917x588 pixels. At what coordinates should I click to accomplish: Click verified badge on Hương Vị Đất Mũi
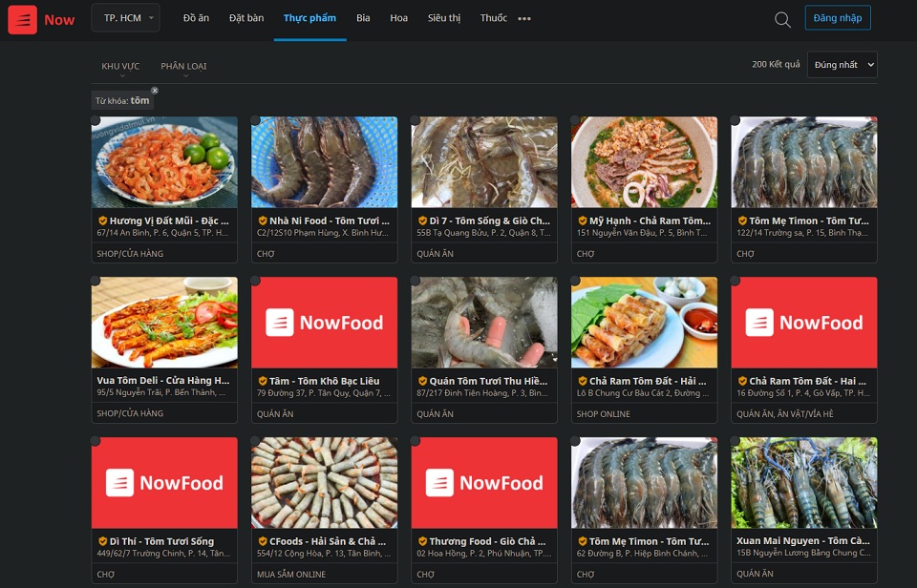(x=102, y=220)
